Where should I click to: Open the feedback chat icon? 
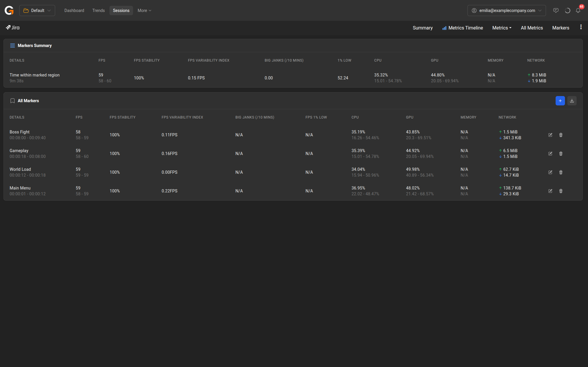(556, 11)
